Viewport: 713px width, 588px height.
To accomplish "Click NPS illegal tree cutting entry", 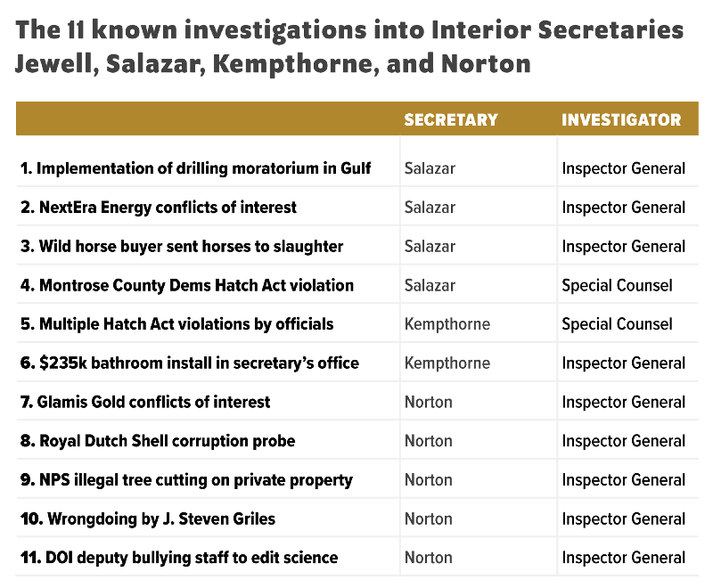I will click(185, 480).
